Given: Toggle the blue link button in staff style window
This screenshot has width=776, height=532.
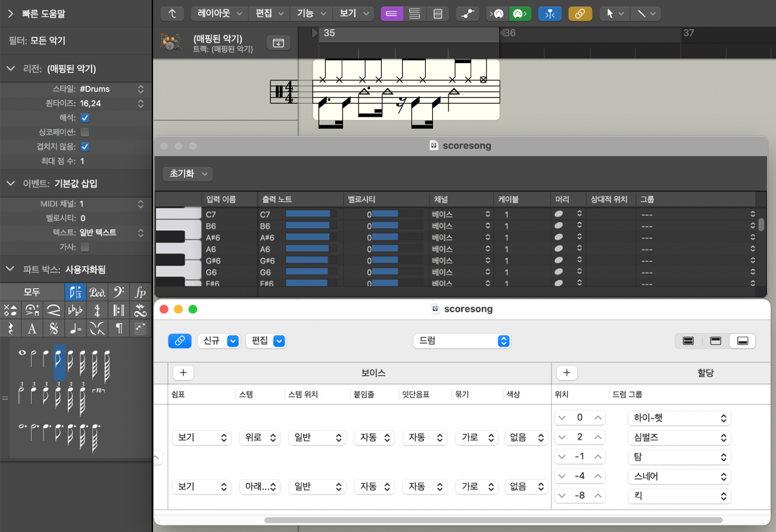Looking at the screenshot, I should click(180, 341).
